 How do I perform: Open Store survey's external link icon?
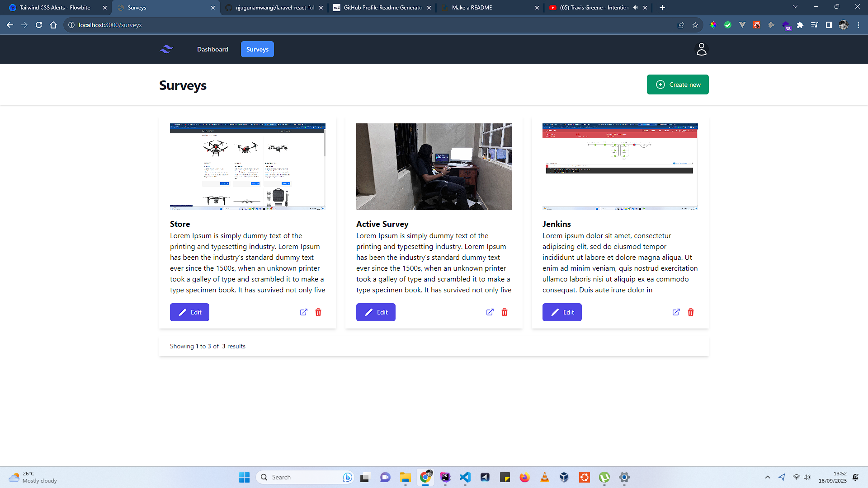(x=304, y=312)
